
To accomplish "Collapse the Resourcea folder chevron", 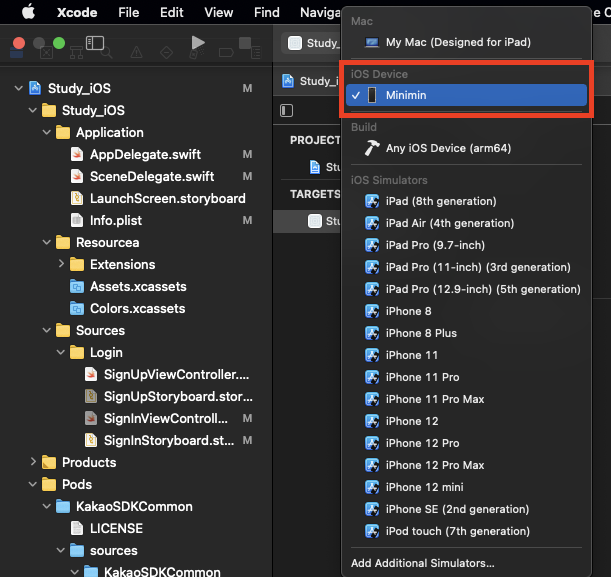I will coord(47,242).
